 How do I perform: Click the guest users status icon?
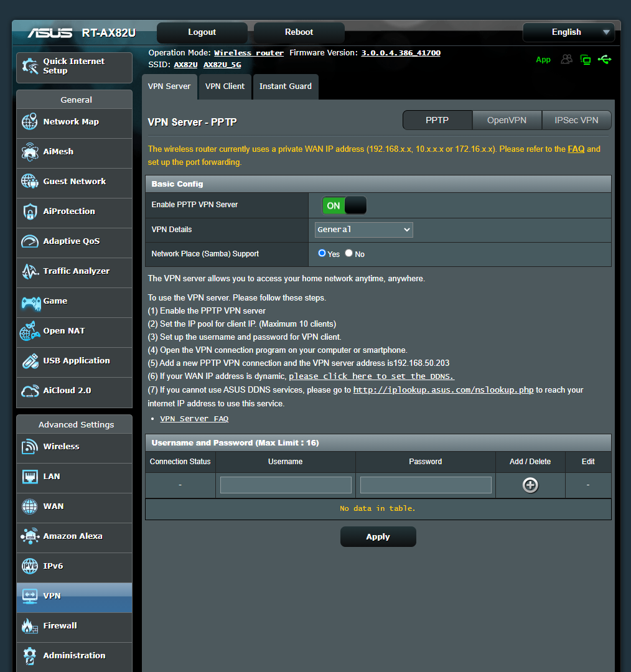click(567, 59)
